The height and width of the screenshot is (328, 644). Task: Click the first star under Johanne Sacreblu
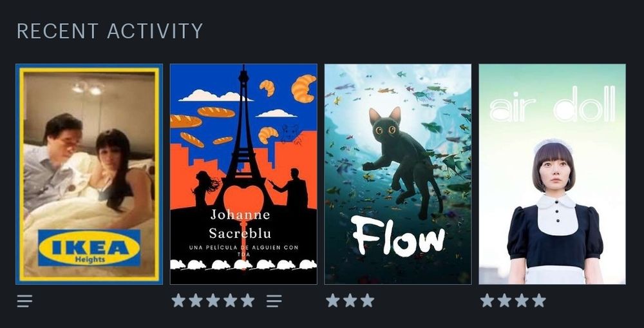point(178,301)
